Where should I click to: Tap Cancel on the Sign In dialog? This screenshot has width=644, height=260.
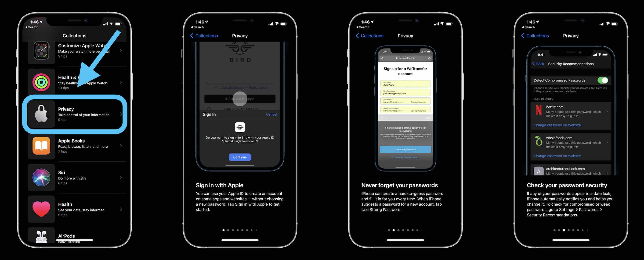click(271, 114)
